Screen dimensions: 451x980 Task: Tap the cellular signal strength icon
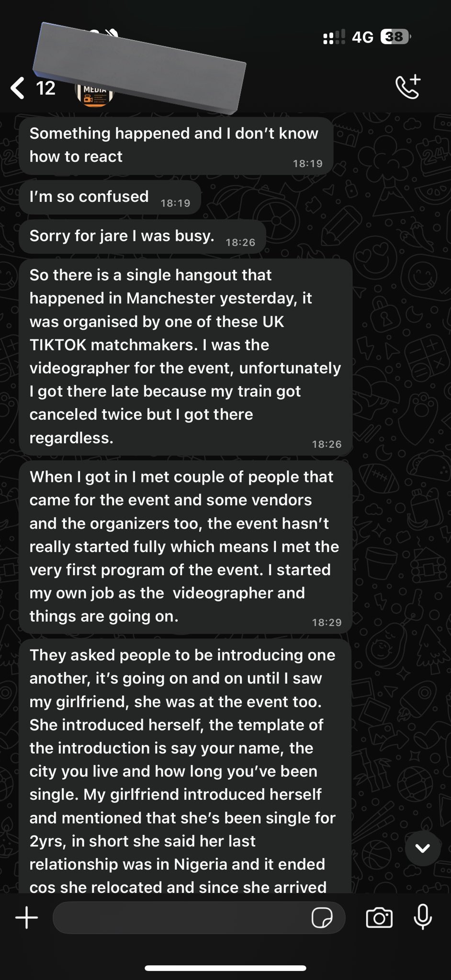pyautogui.click(x=334, y=37)
